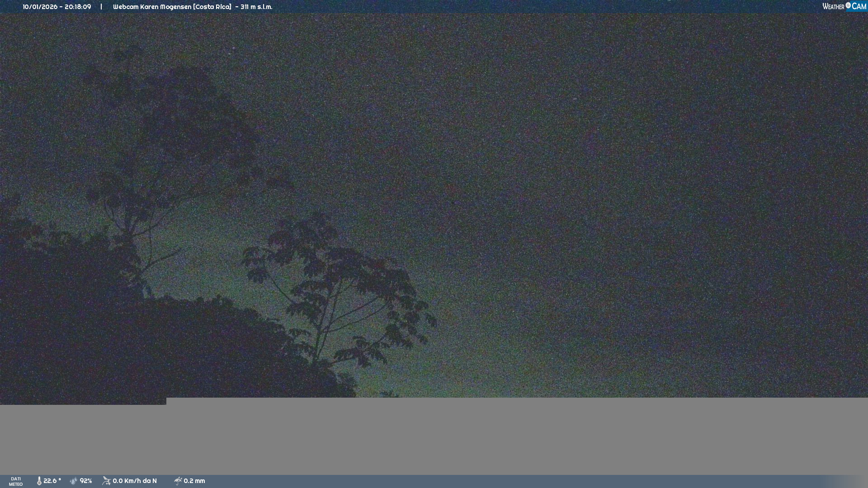Screen dimensions: 868x488
Task: Click the thermometer temperature icon
Action: point(39,481)
